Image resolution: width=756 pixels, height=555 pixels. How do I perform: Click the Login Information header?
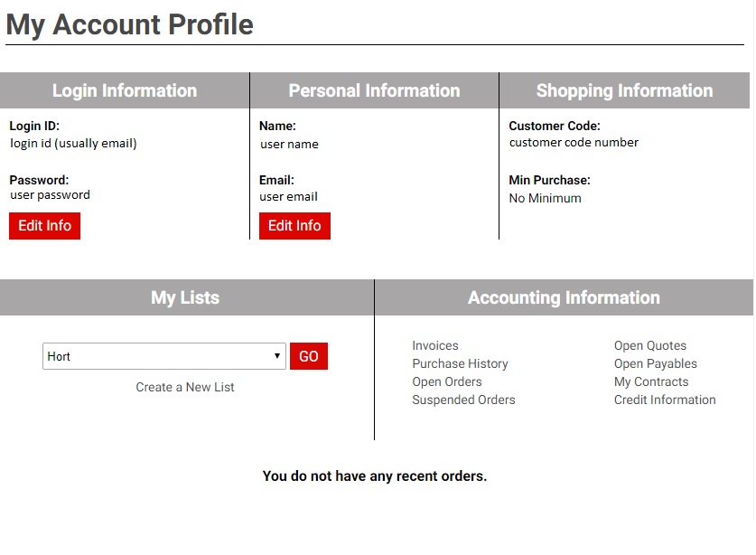coord(125,90)
